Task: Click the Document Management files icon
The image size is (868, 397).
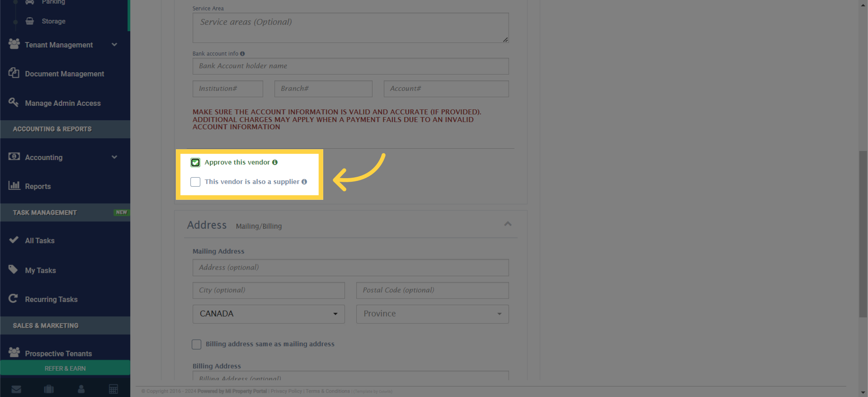Action: (x=14, y=73)
